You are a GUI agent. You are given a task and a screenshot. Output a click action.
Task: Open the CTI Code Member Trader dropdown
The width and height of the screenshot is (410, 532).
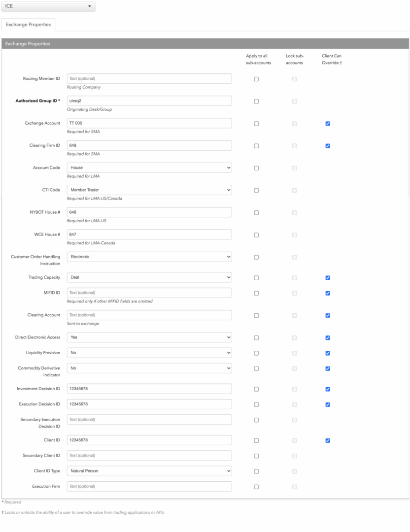click(x=149, y=190)
